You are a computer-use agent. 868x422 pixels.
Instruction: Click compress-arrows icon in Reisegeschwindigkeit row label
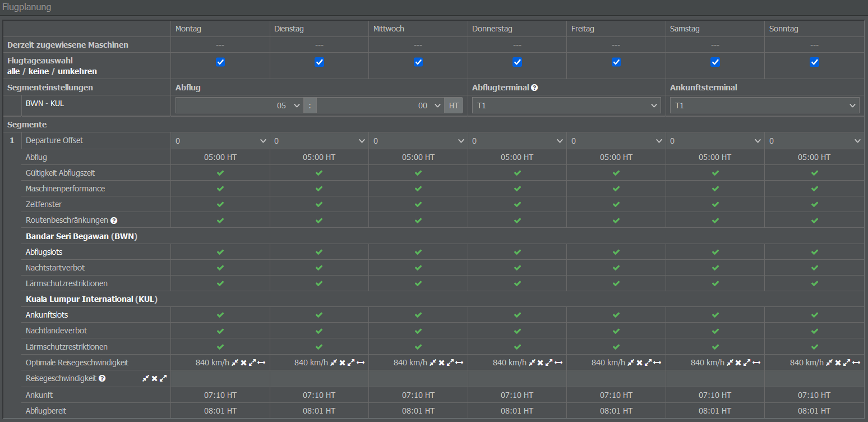point(146,378)
